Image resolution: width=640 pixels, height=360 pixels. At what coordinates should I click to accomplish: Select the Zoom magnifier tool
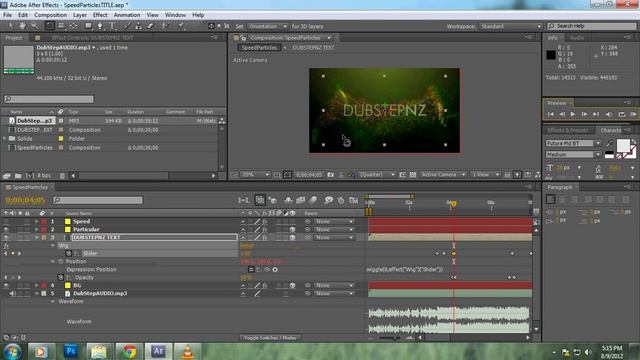[x=35, y=26]
